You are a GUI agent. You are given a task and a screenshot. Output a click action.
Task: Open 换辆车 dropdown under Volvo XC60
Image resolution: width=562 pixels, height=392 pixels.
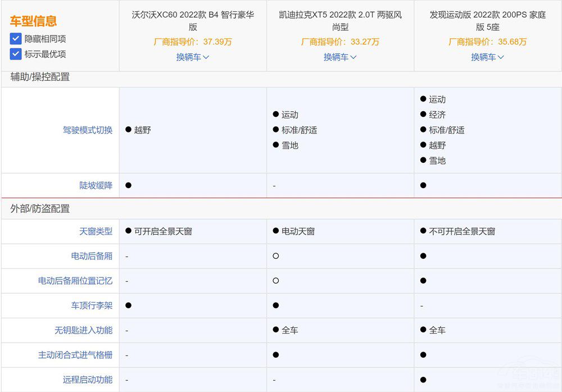[193, 57]
